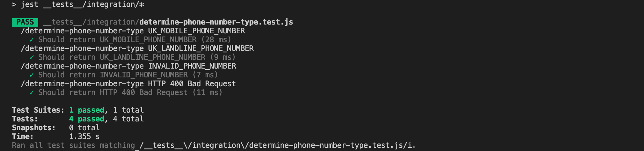The height and width of the screenshot is (151, 644).
Task: Click the Snapshots '0 total' value
Action: coord(84,128)
